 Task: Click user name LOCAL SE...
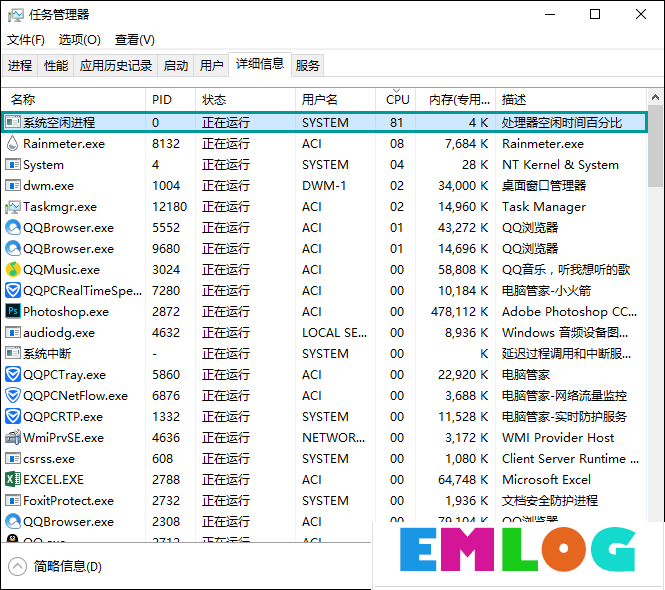coord(334,333)
